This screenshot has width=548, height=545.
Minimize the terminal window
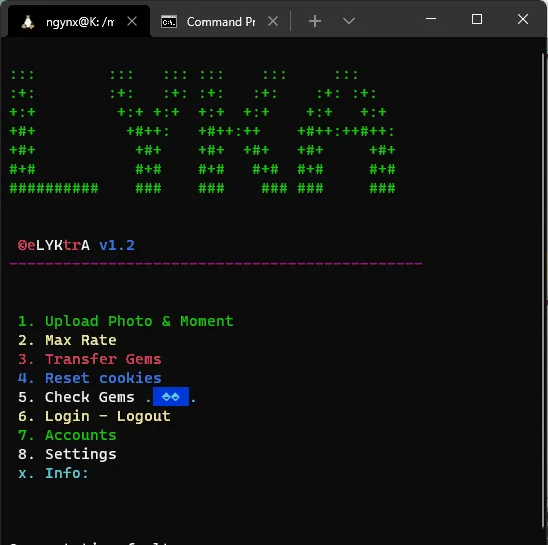431,19
